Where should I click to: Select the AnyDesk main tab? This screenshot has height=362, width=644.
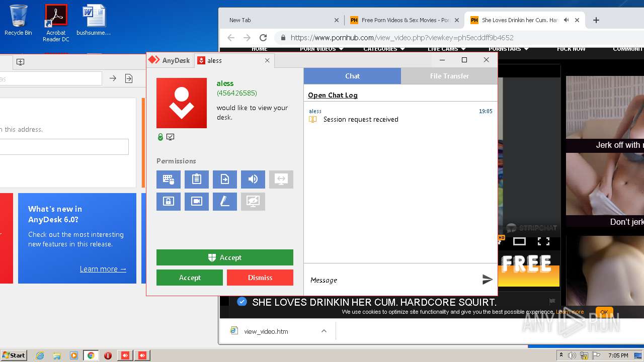pos(170,60)
